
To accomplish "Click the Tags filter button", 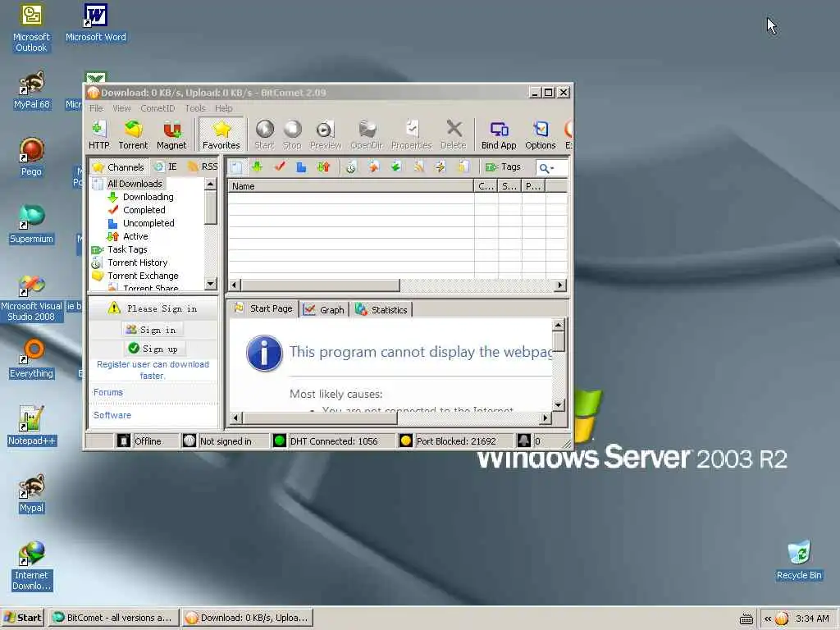I will tap(503, 167).
